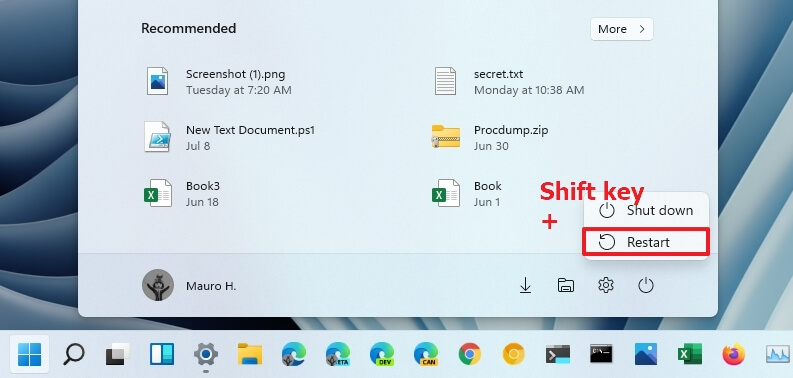Open the Procdump.zip archive

point(490,137)
